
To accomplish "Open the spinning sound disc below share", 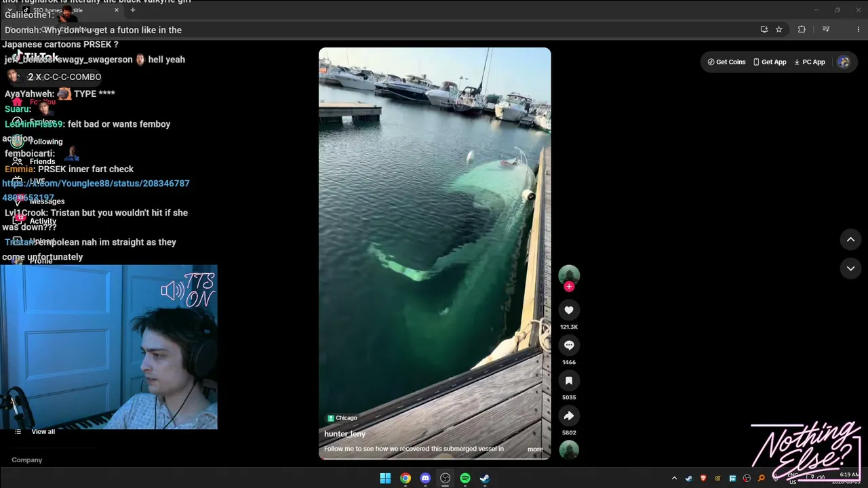I will (569, 449).
